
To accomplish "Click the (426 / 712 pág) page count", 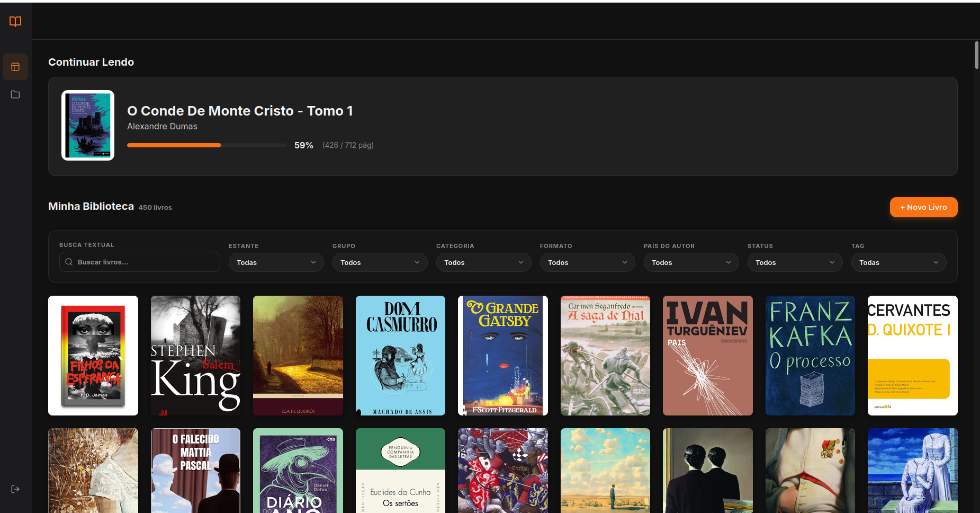I will click(x=348, y=145).
